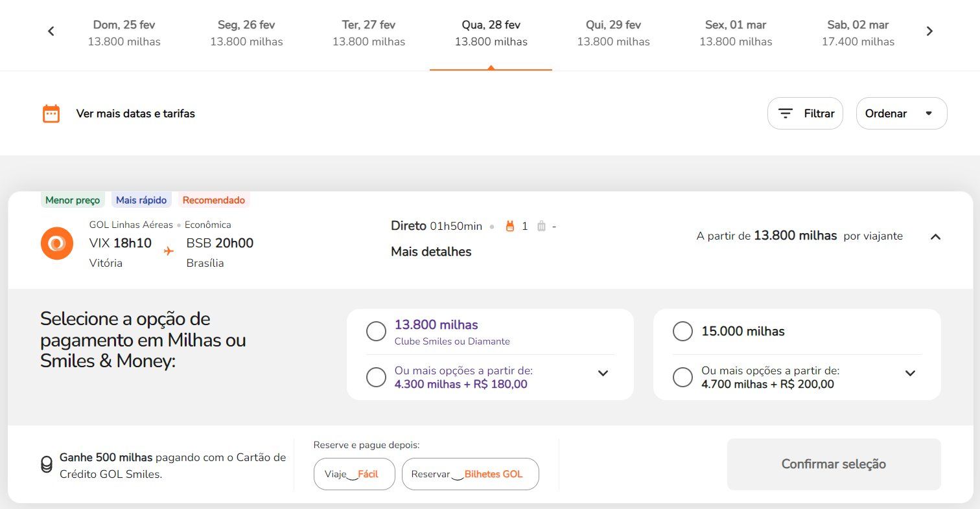980x509 pixels.
Task: Click the orange calendar icon
Action: 51,113
